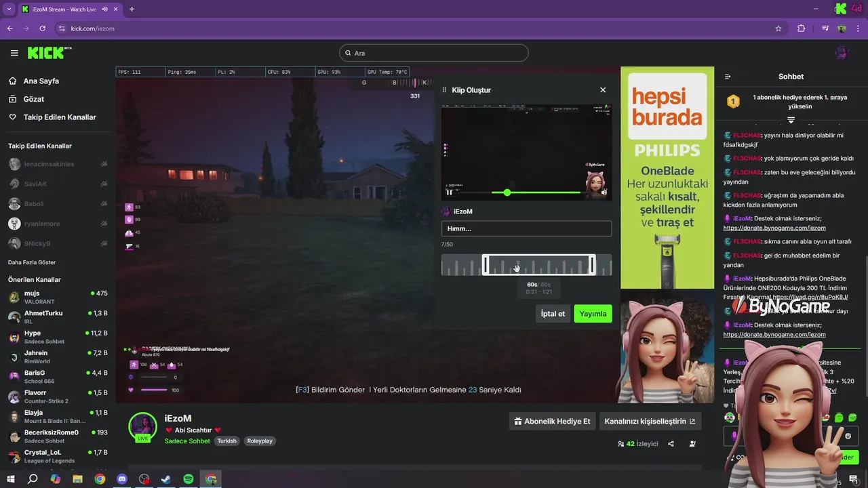Expand Daha Fazla Göster list
The image size is (868, 488).
click(32, 262)
